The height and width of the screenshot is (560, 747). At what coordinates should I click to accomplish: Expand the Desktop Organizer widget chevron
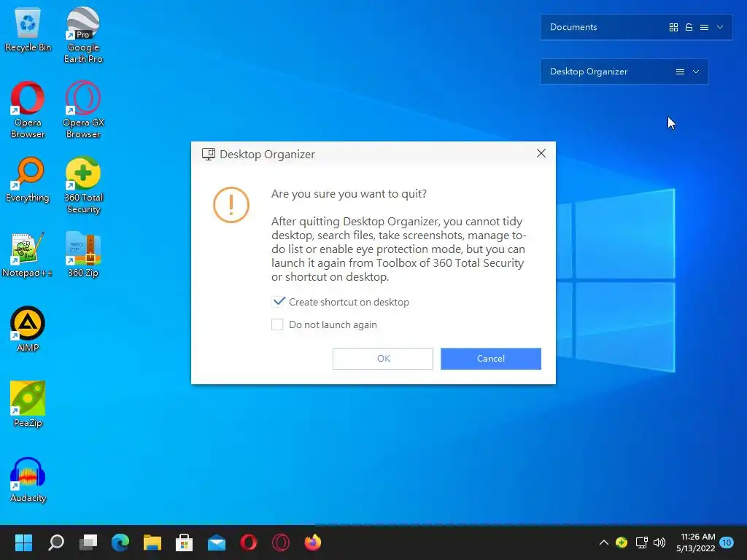(x=695, y=71)
